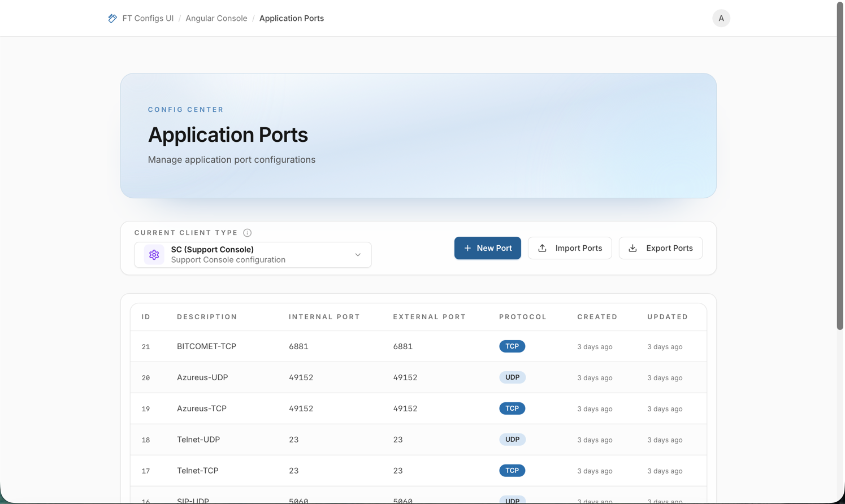Click the TCP badge in BITCOMET-TCP row
This screenshot has width=845, height=504.
coord(512,346)
